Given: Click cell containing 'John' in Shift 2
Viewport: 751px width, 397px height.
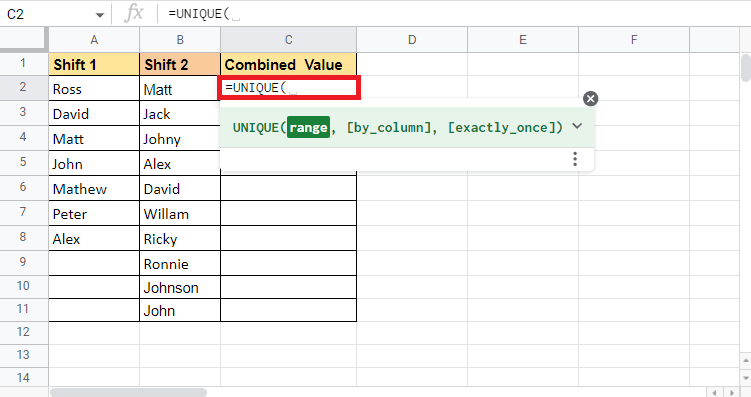Looking at the screenshot, I should click(x=180, y=310).
